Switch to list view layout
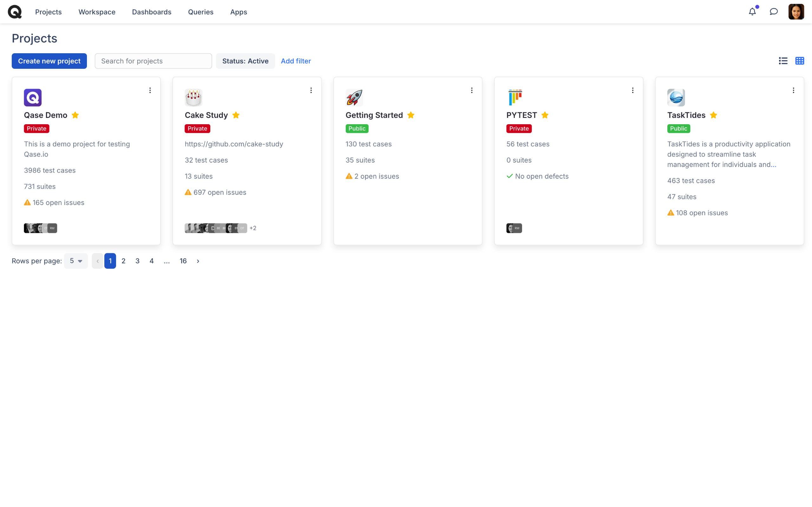812x507 pixels. click(x=783, y=61)
